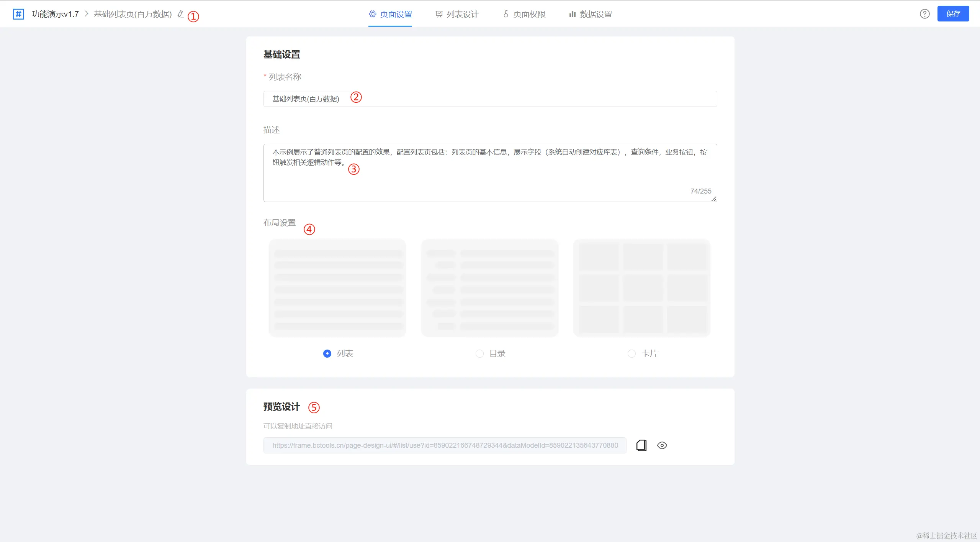Click the 目录 layout preview thumbnail
This screenshot has height=542, width=980.
click(489, 288)
